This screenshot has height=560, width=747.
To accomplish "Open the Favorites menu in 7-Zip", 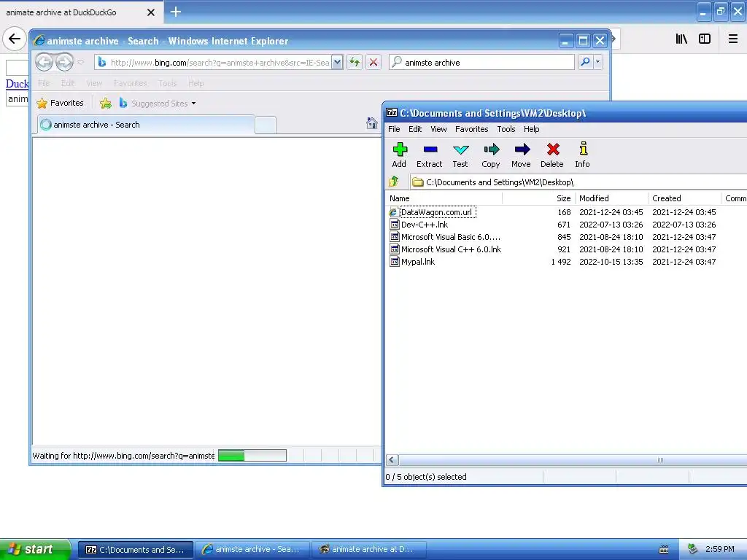I will tap(472, 129).
